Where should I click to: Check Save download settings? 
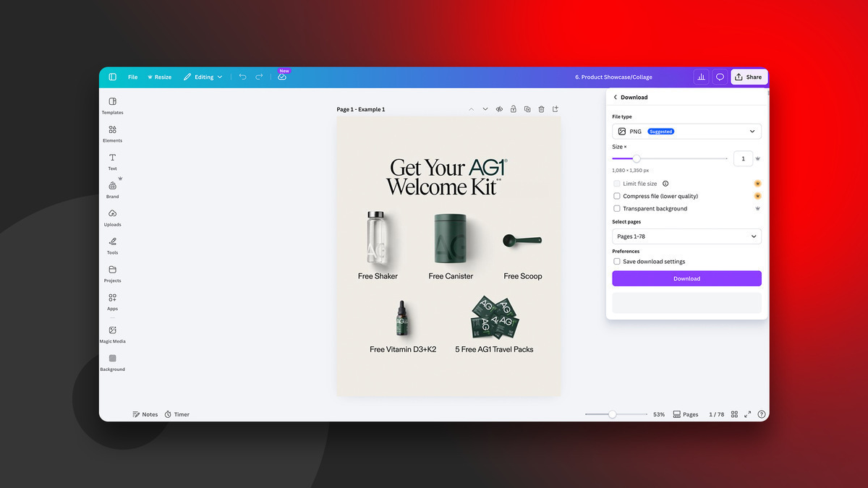[617, 262]
